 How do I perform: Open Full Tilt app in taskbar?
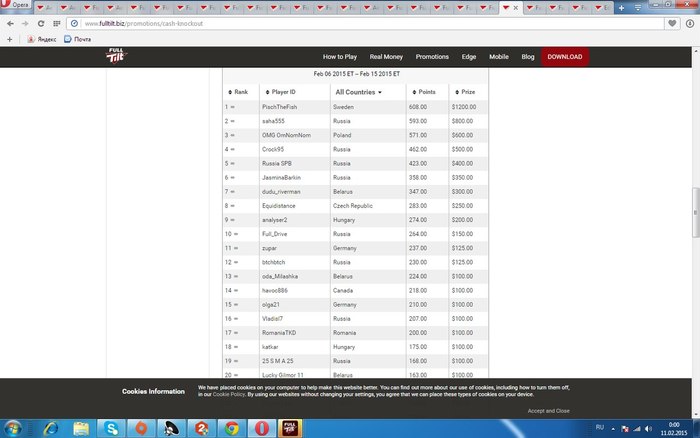click(x=290, y=429)
